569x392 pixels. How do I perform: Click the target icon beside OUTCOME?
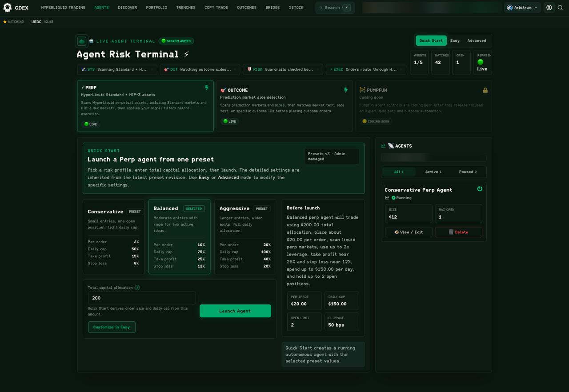pos(223,90)
